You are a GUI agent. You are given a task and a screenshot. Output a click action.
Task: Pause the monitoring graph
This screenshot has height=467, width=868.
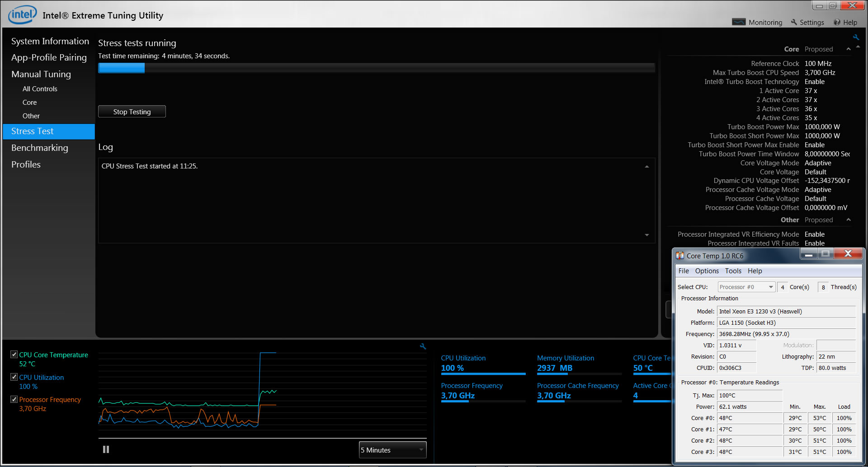[106, 449]
